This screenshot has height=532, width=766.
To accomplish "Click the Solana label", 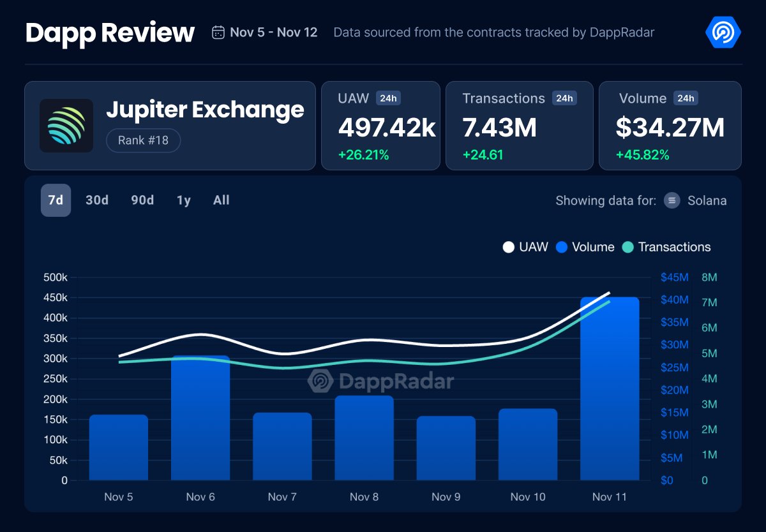I will coord(707,201).
